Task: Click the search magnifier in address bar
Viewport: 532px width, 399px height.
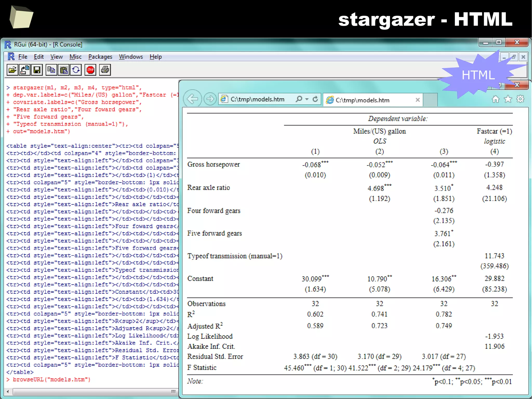Action: (299, 99)
